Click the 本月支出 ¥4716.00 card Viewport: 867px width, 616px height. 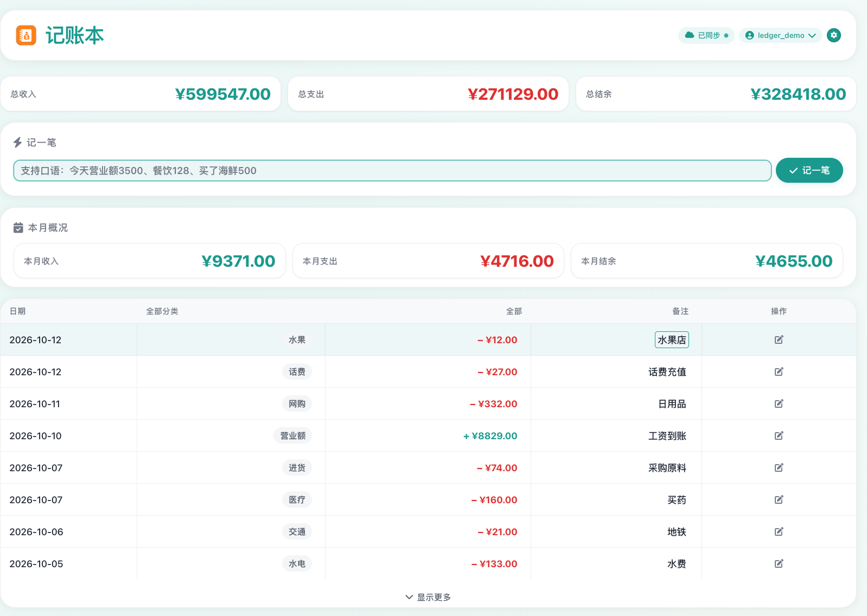[428, 261]
